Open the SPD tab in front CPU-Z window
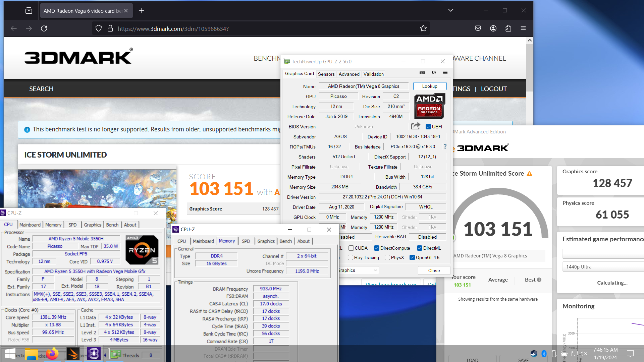644x362 pixels. pos(246,241)
